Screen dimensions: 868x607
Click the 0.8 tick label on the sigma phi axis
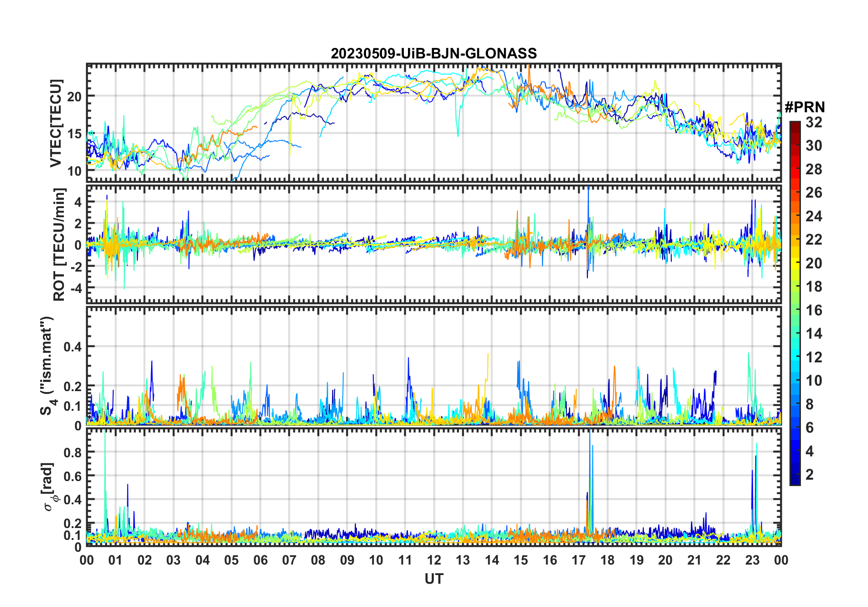tap(73, 452)
